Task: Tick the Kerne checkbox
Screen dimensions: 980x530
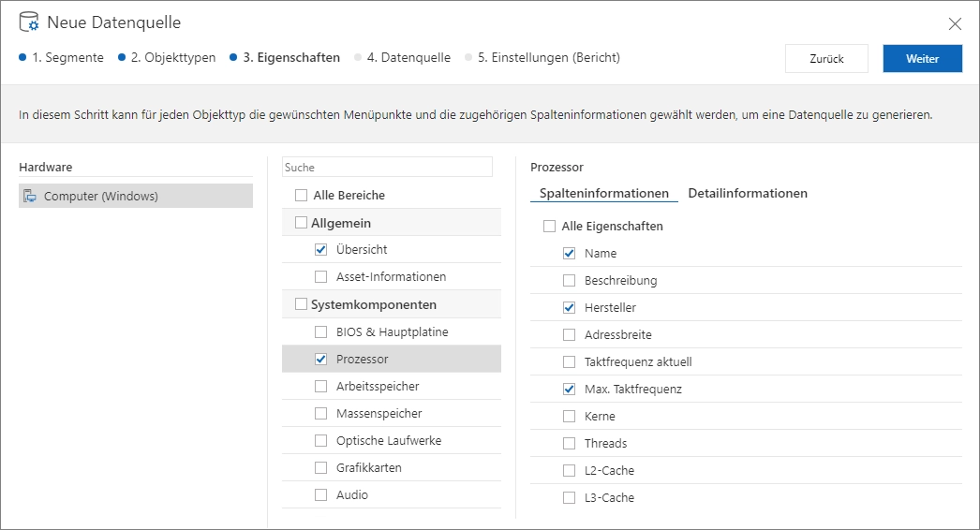Action: tap(569, 417)
